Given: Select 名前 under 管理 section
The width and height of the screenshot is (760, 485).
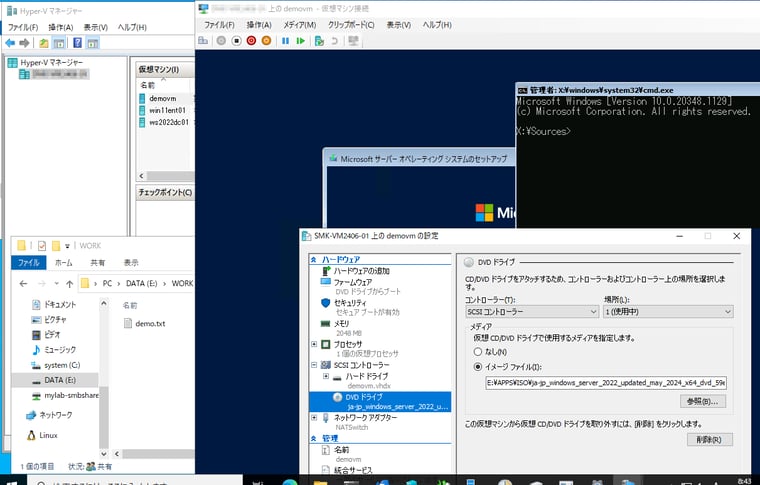Looking at the screenshot, I should (x=341, y=450).
